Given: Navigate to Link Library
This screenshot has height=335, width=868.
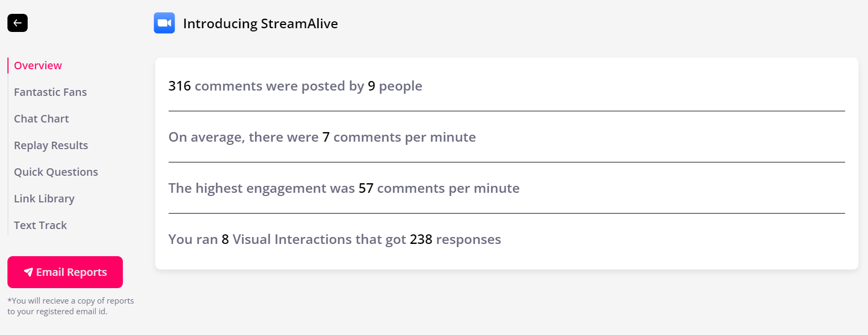Looking at the screenshot, I should coord(44,199).
